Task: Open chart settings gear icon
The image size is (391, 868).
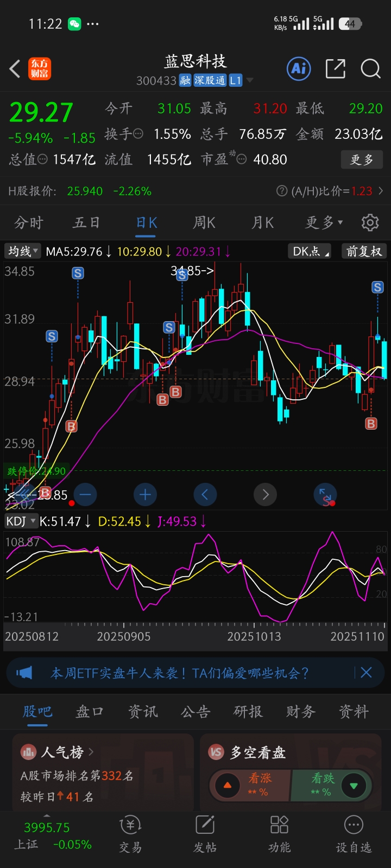Action: tap(370, 222)
